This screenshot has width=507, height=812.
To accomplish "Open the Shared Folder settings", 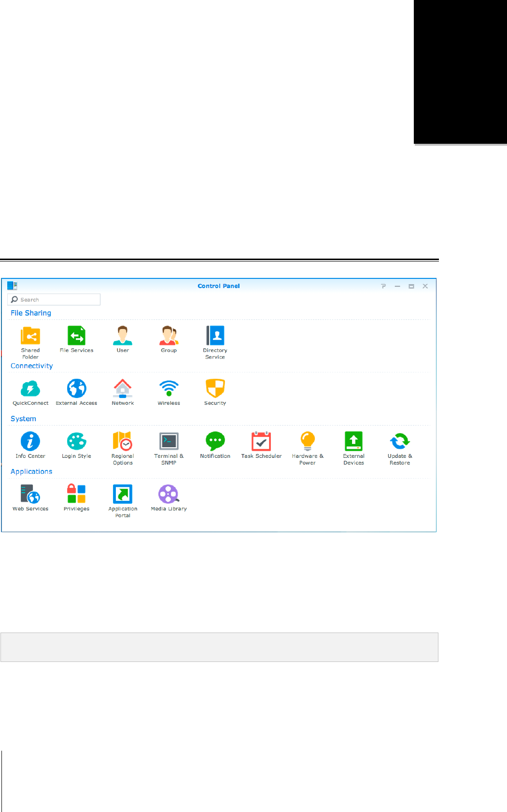I will [30, 336].
